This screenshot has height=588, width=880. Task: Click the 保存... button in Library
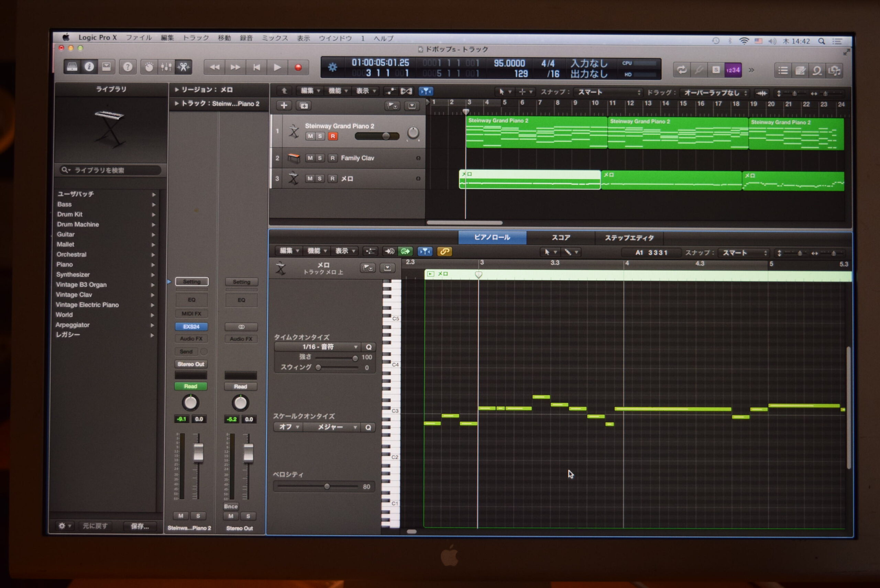point(140,526)
